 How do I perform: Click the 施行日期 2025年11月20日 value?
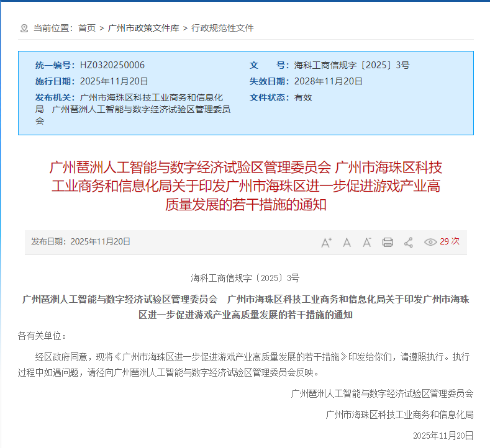114,81
